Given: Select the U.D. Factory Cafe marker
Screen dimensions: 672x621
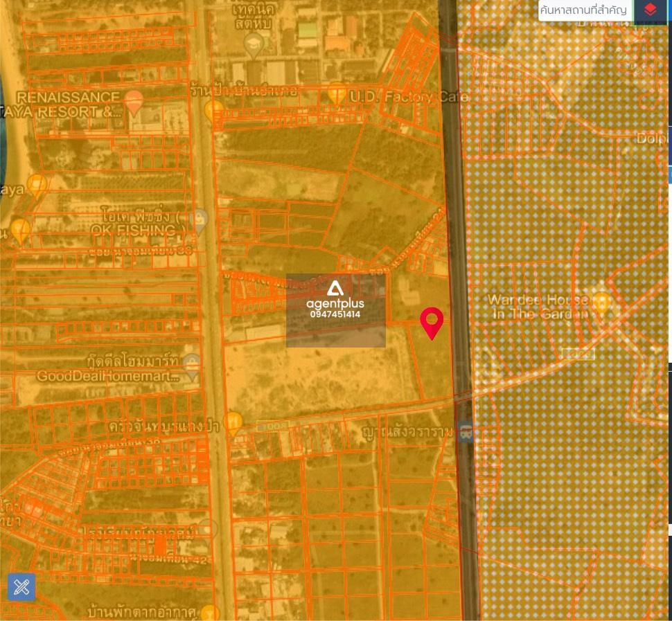Looking at the screenshot, I should click(x=337, y=93).
